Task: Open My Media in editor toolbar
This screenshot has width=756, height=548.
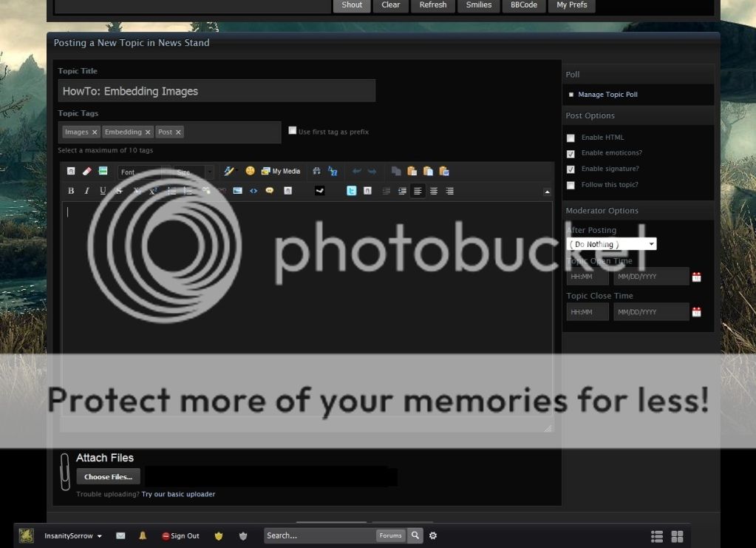Action: tap(281, 172)
